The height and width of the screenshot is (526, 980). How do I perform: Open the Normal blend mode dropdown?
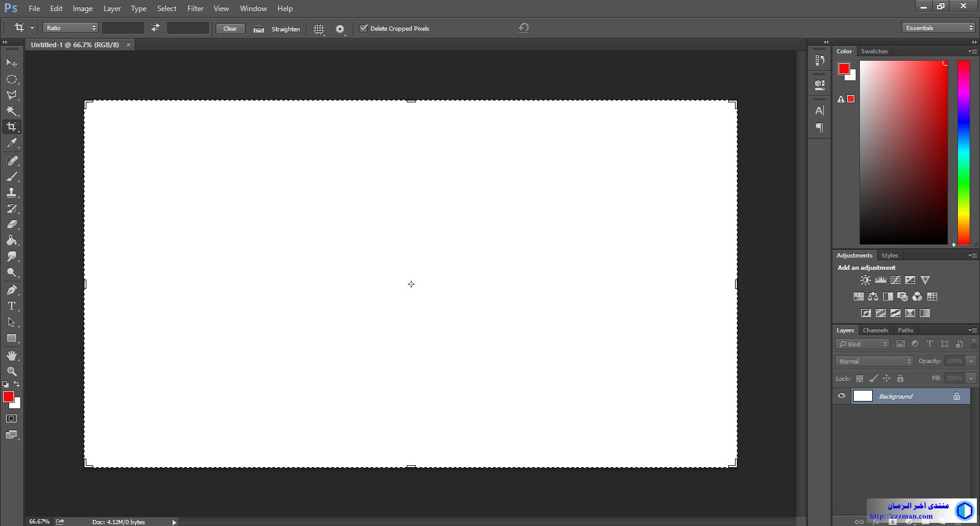point(874,361)
